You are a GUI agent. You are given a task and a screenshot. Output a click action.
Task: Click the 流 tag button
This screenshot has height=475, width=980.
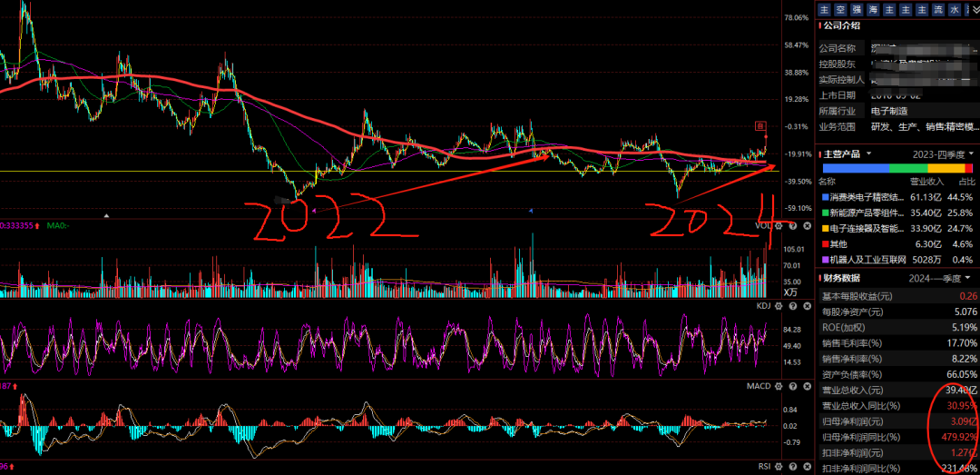pos(938,9)
